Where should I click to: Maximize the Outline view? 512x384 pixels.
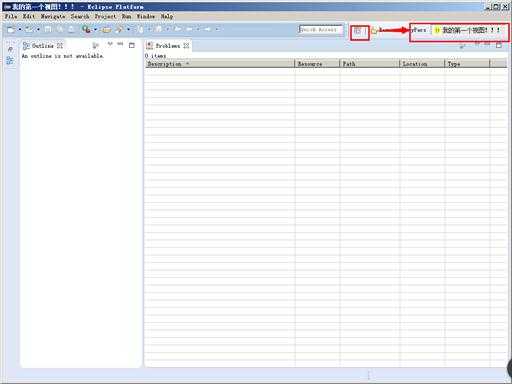tap(132, 45)
